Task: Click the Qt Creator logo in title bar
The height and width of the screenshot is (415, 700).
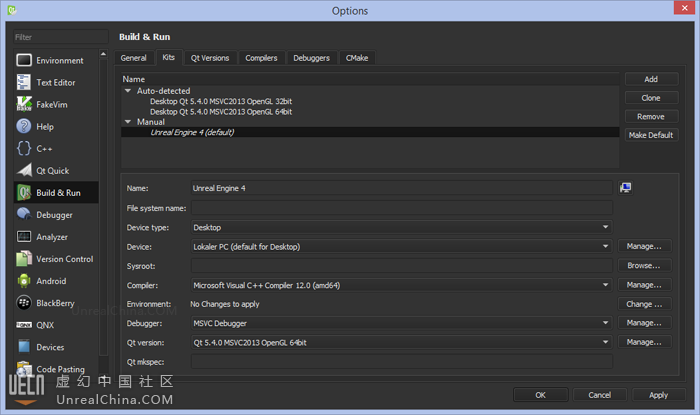Action: [12, 10]
